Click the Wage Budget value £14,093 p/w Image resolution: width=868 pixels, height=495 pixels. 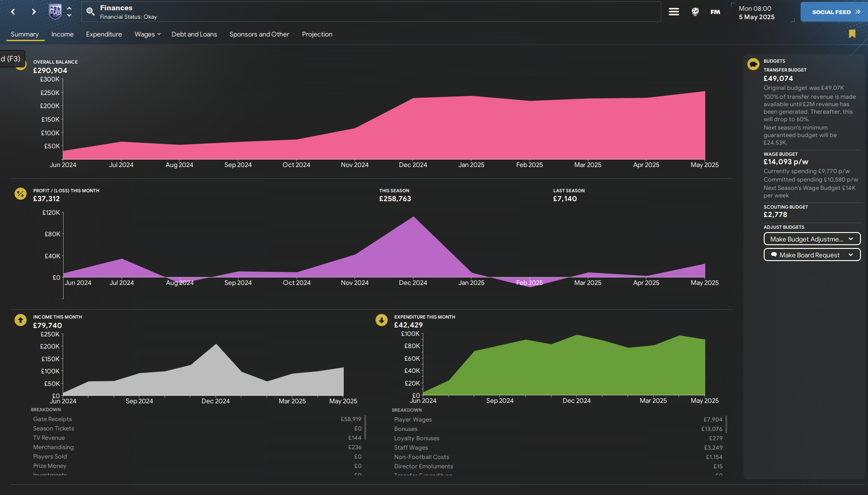(786, 162)
